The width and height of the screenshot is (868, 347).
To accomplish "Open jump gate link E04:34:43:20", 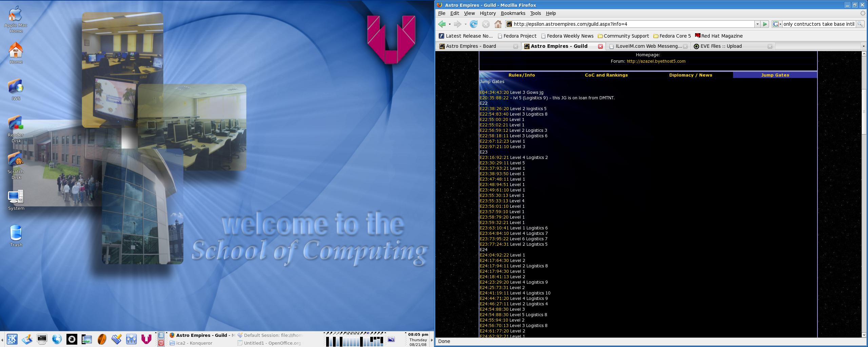I will (x=494, y=93).
